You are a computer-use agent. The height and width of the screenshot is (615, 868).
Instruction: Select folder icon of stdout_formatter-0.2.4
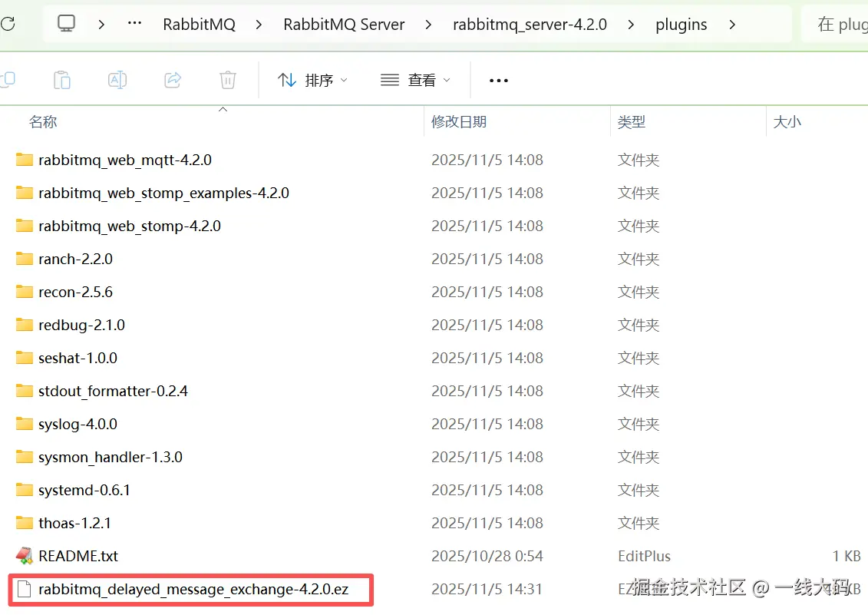[x=25, y=391]
